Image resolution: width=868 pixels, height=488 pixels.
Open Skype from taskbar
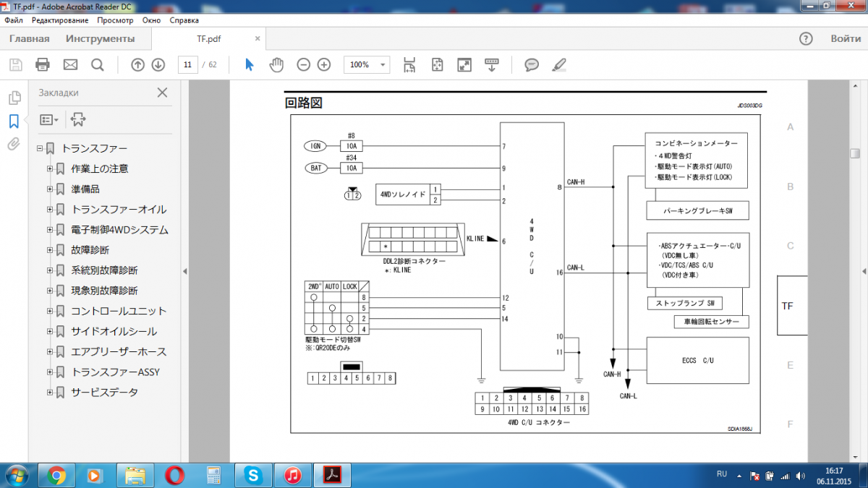(x=253, y=475)
